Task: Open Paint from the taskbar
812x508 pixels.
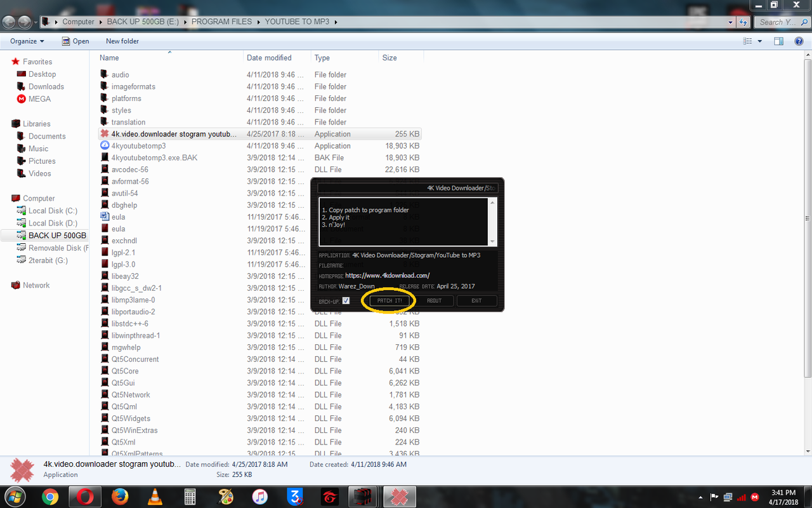Action: [225, 497]
